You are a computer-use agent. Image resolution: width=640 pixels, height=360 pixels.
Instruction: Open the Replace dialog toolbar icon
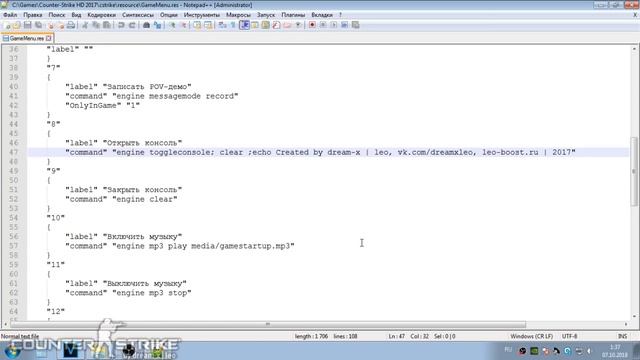(x=158, y=25)
